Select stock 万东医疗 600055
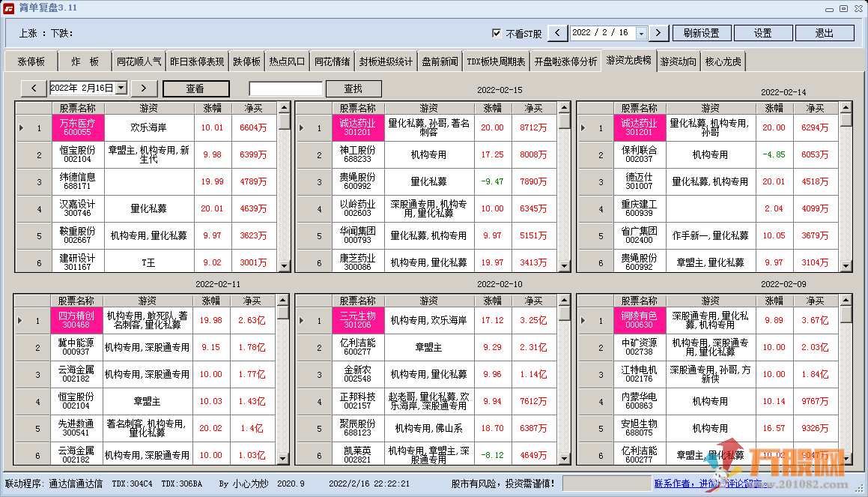Image resolution: width=868 pixels, height=497 pixels. tap(77, 127)
